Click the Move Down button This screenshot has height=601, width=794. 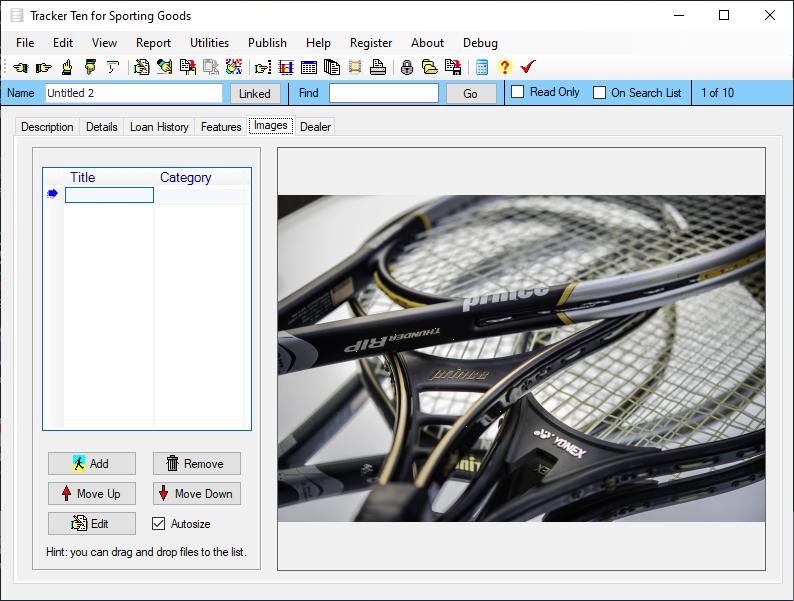tap(196, 494)
